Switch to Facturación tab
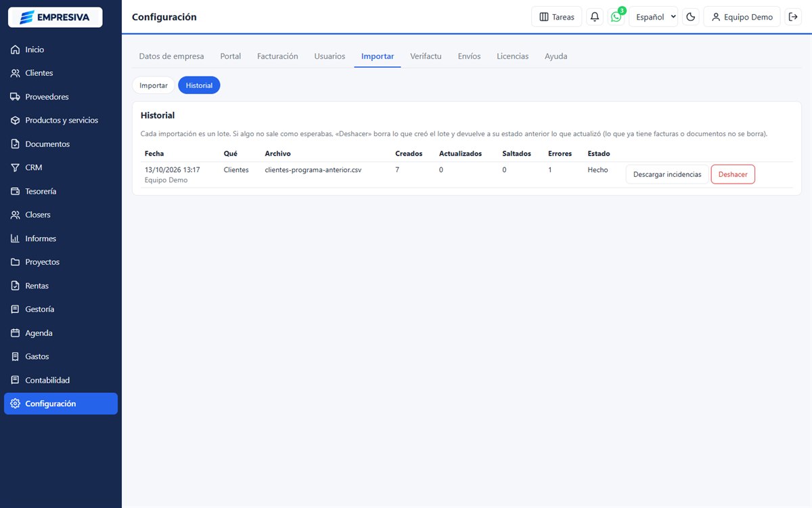 click(277, 56)
